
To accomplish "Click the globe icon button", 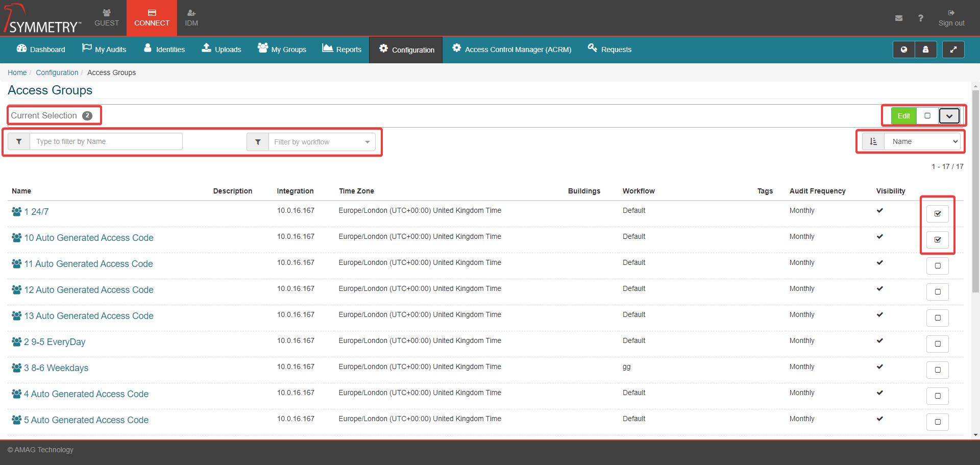I will click(x=904, y=50).
